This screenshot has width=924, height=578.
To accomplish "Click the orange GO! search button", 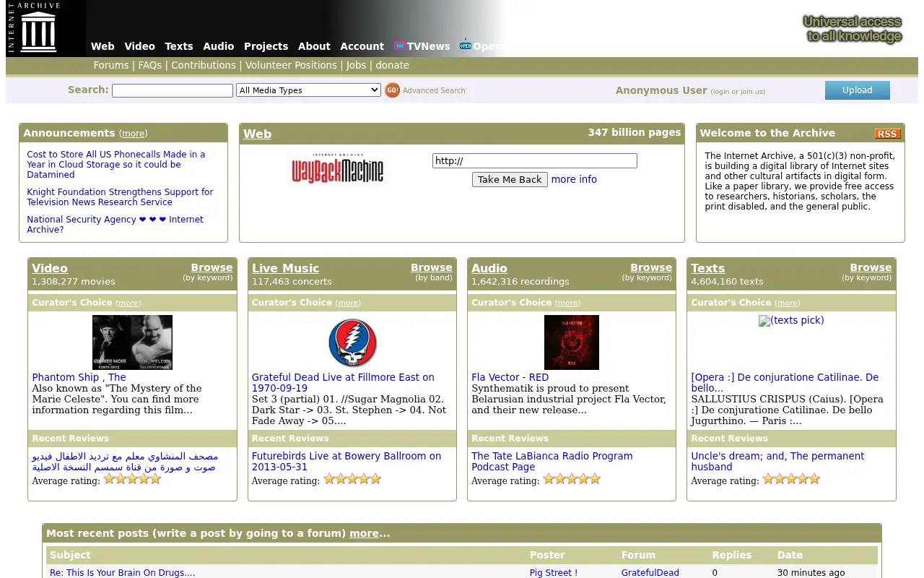I will tap(392, 90).
